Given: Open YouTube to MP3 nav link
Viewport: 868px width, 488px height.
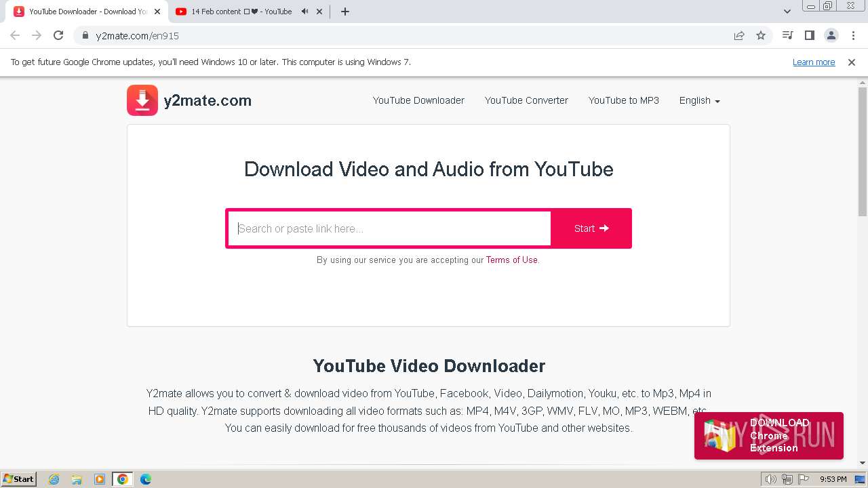Looking at the screenshot, I should pyautogui.click(x=624, y=100).
